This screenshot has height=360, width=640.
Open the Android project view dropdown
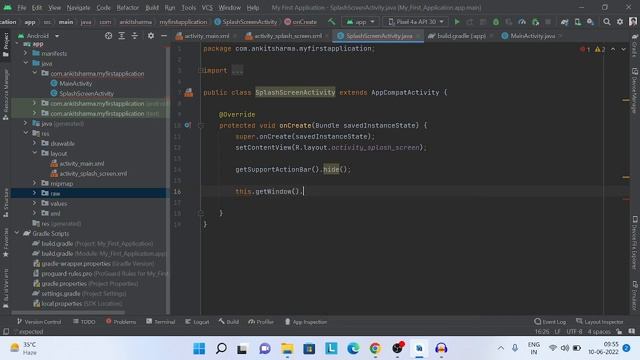pyautogui.click(x=39, y=36)
